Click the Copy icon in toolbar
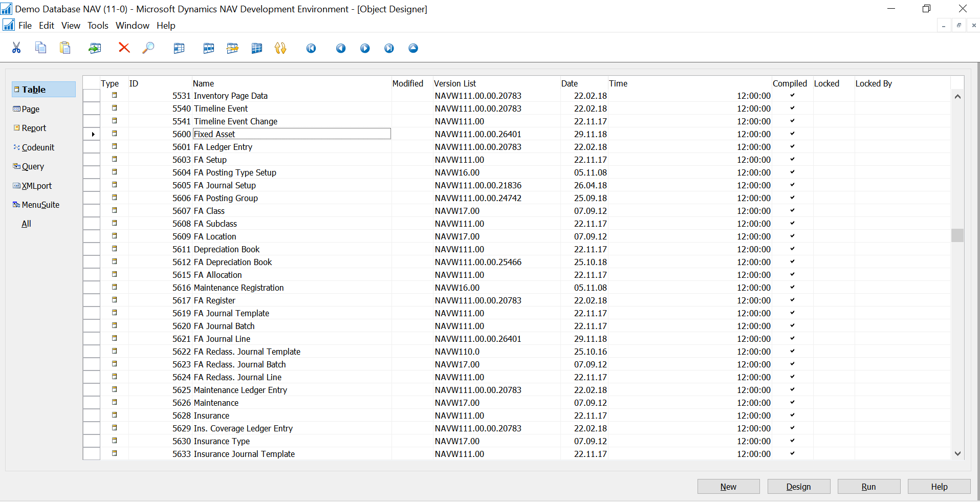The image size is (980, 502). (x=40, y=48)
